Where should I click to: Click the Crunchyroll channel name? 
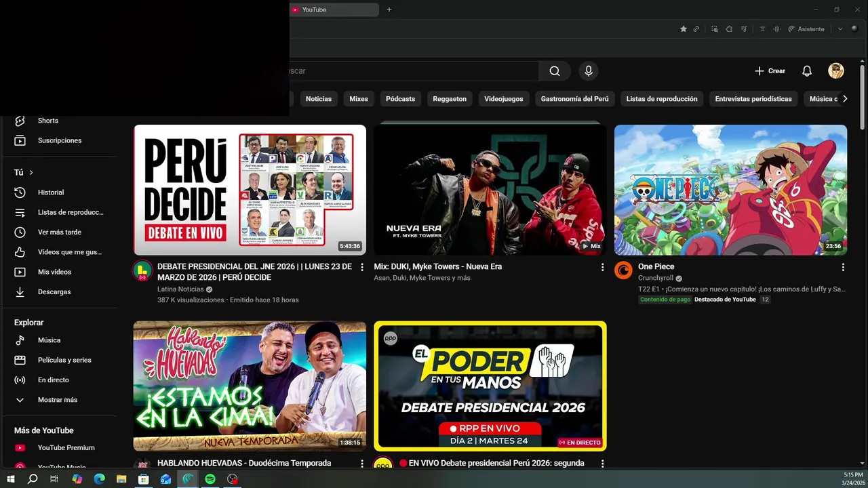pos(655,279)
